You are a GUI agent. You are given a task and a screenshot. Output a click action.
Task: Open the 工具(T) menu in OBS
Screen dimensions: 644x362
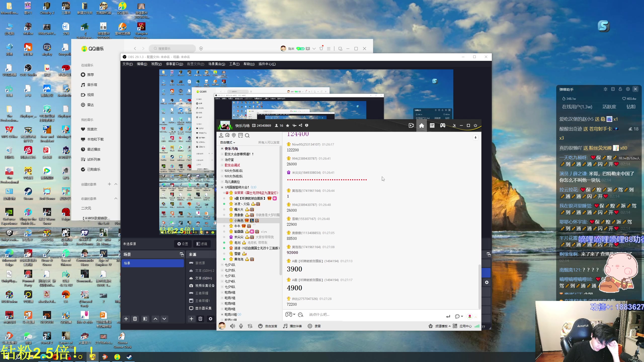234,64
